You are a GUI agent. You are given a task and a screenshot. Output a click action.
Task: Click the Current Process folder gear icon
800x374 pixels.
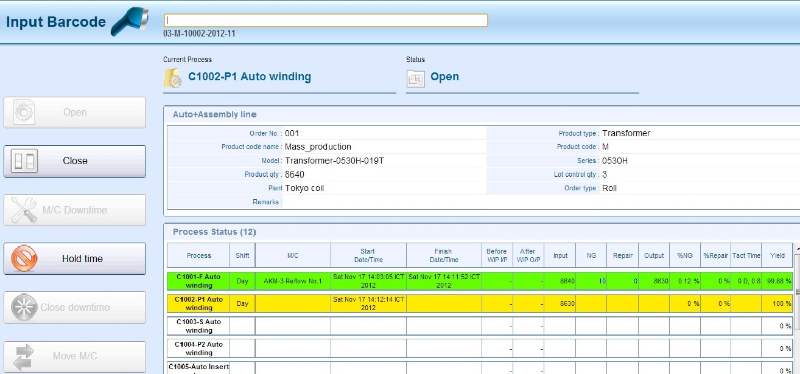(172, 78)
